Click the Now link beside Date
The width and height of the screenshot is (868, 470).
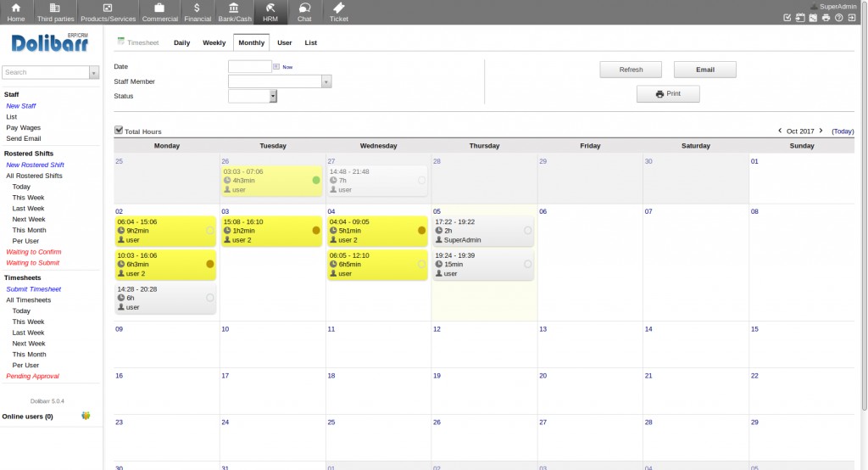tap(287, 67)
